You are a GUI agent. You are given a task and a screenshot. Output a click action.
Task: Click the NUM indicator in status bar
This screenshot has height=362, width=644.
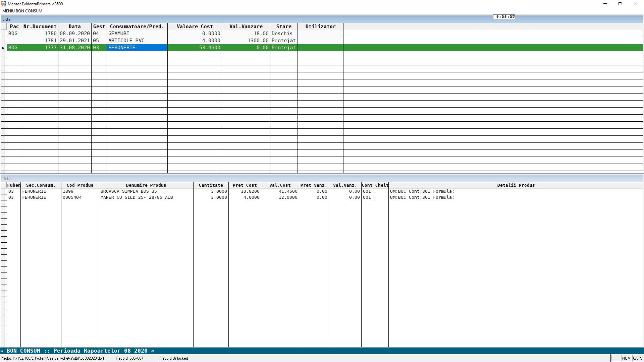pyautogui.click(x=626, y=358)
